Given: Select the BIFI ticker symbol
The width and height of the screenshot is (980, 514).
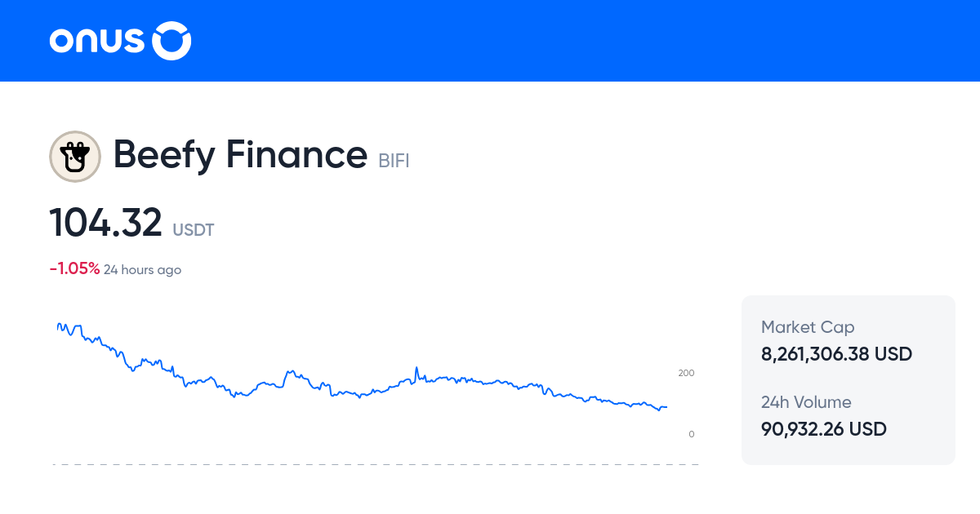Looking at the screenshot, I should pos(393,161).
